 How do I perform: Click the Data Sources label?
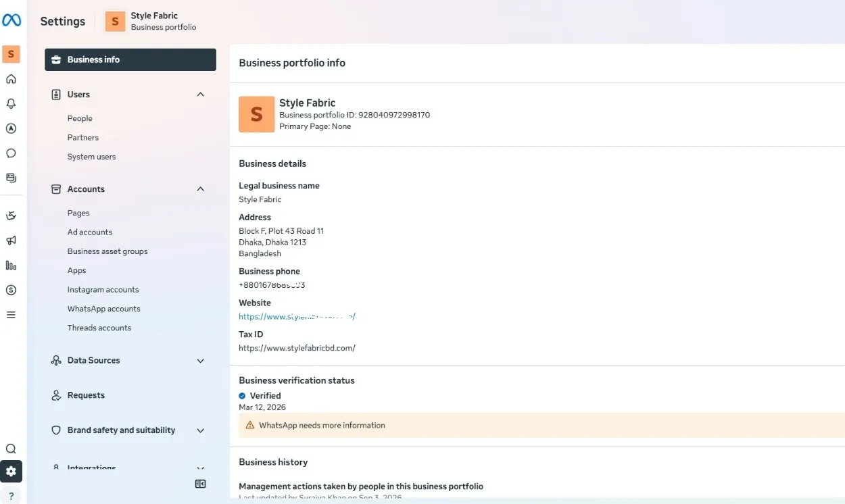click(x=94, y=361)
